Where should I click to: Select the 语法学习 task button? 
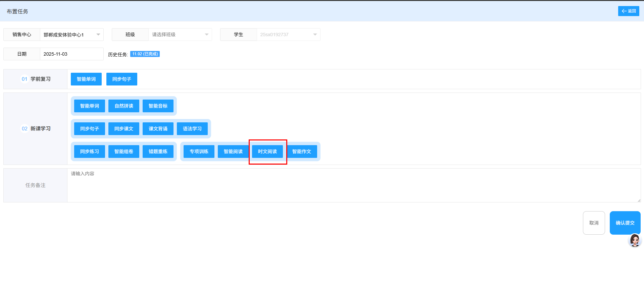192,129
